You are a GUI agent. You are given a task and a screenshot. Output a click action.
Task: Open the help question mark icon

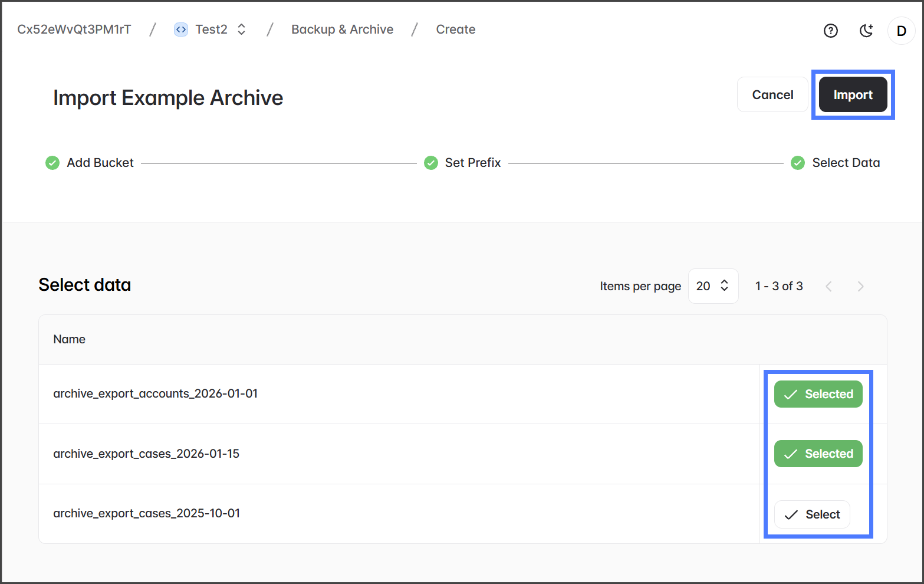click(830, 31)
